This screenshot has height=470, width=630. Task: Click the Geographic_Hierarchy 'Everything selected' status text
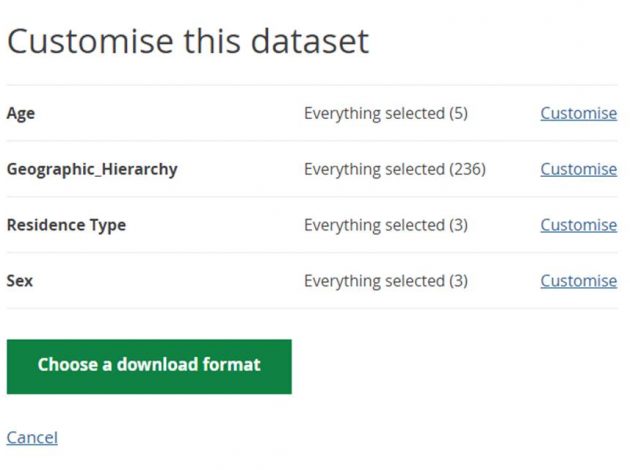tap(395, 170)
